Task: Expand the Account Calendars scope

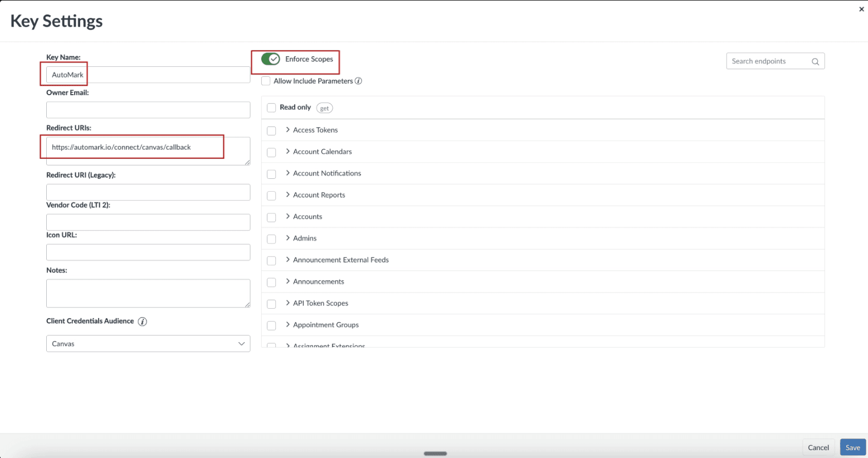Action: pyautogui.click(x=287, y=151)
